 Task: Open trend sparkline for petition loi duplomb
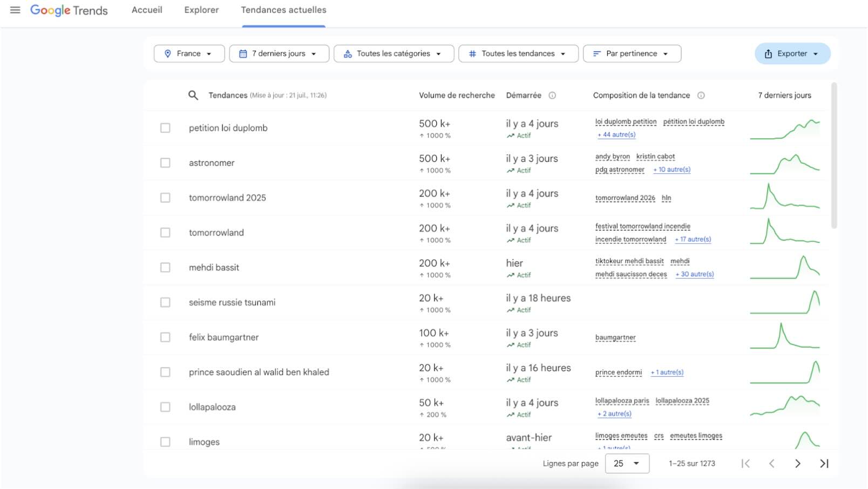785,129
